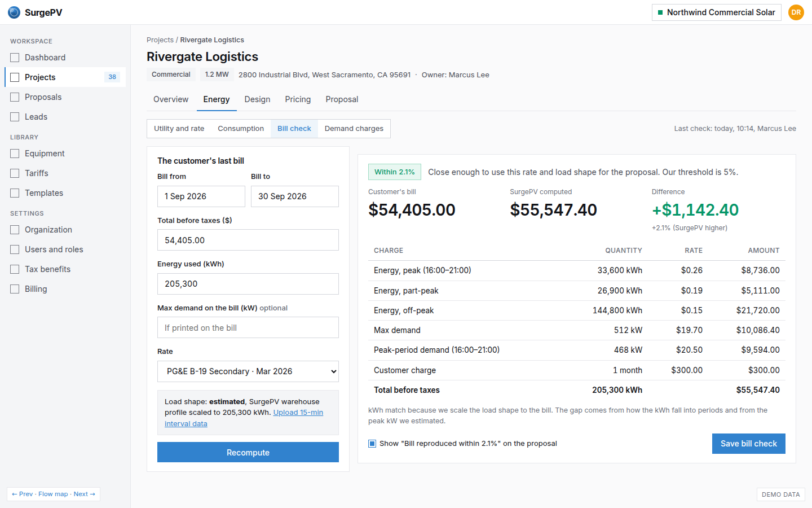The height and width of the screenshot is (508, 812).
Task: Click the Equipment sidebar icon
Action: pyautogui.click(x=15, y=154)
